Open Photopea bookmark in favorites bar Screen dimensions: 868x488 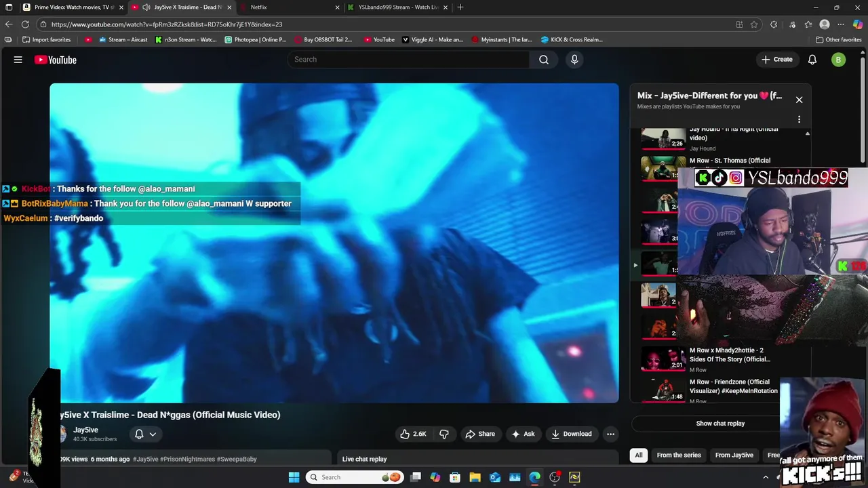(x=256, y=39)
